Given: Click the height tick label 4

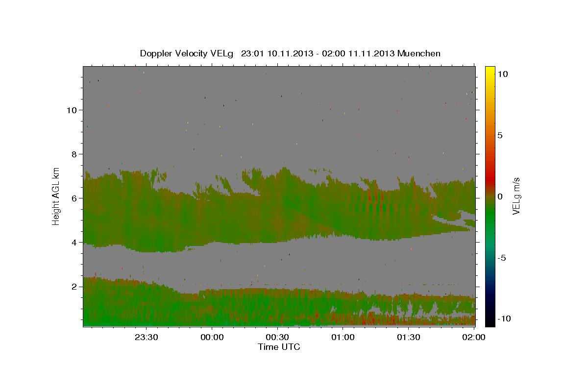Looking at the screenshot, I should [x=75, y=243].
